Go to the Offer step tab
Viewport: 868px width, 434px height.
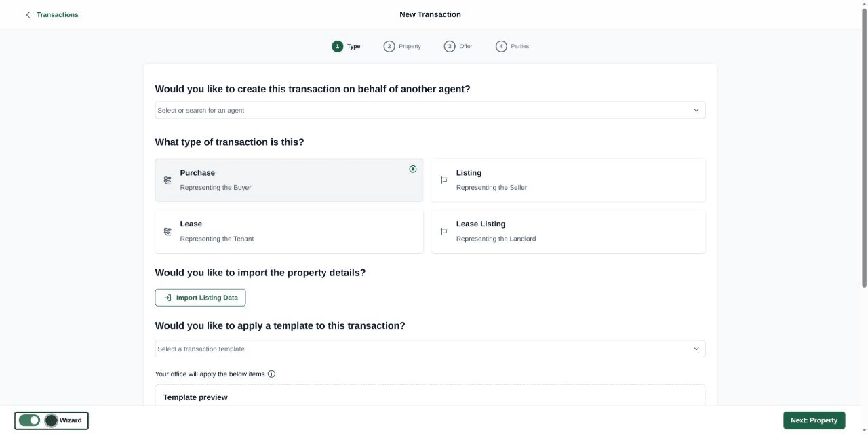pyautogui.click(x=458, y=46)
